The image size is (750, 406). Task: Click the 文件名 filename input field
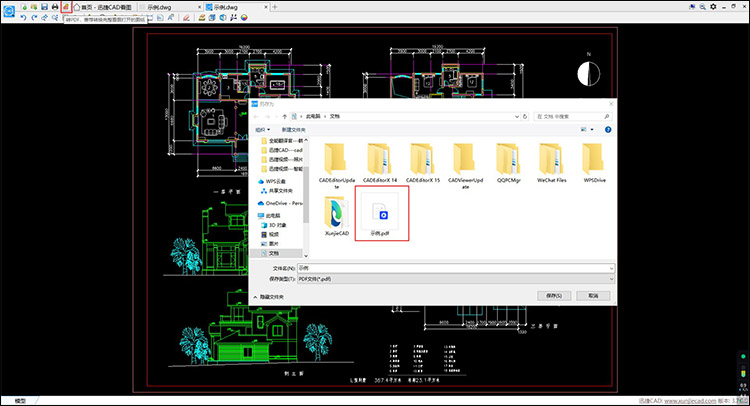[x=456, y=268]
